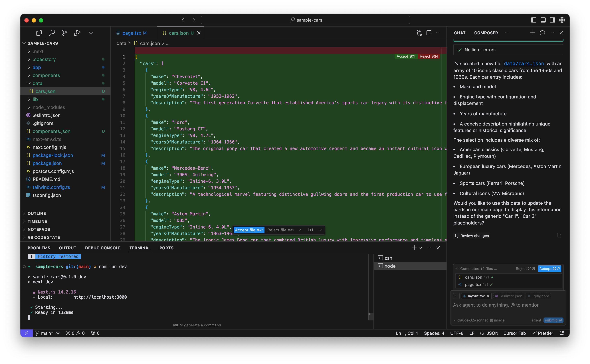Switch to the CHAT tab
The width and height of the screenshot is (590, 364).
[x=460, y=33]
